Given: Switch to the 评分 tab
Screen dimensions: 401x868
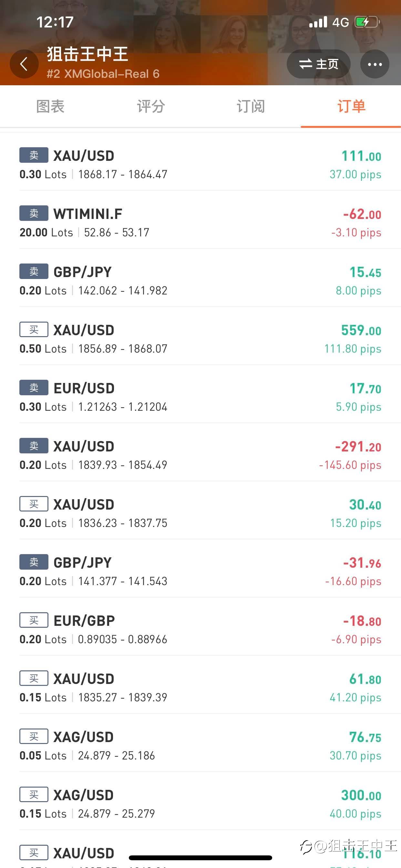Looking at the screenshot, I should click(151, 107).
